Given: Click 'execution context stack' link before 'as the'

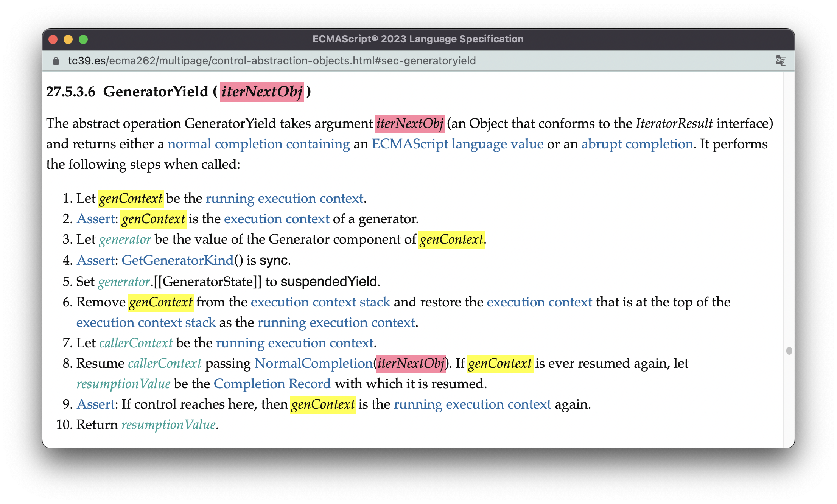Looking at the screenshot, I should (x=146, y=323).
